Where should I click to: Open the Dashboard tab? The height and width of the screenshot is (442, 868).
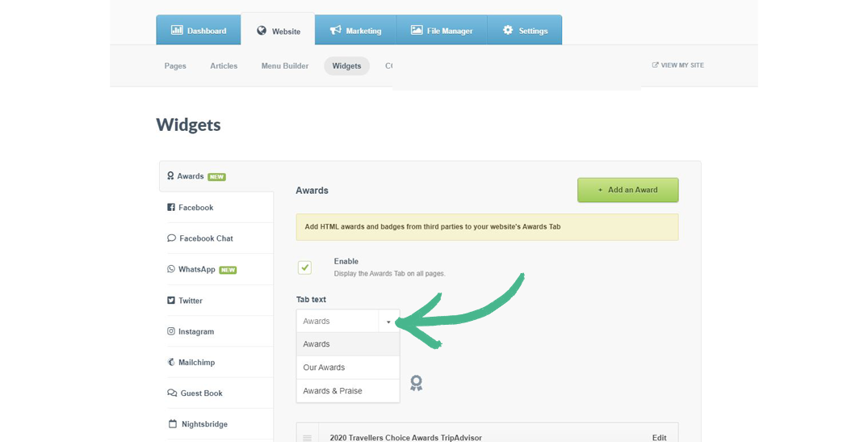[199, 31]
